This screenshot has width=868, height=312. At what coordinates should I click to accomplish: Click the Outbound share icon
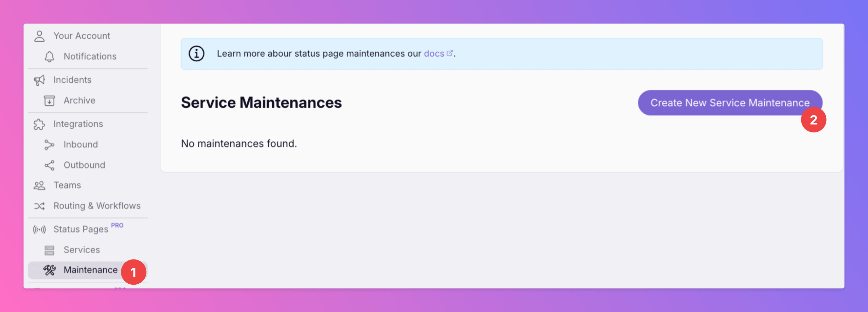pyautogui.click(x=50, y=165)
